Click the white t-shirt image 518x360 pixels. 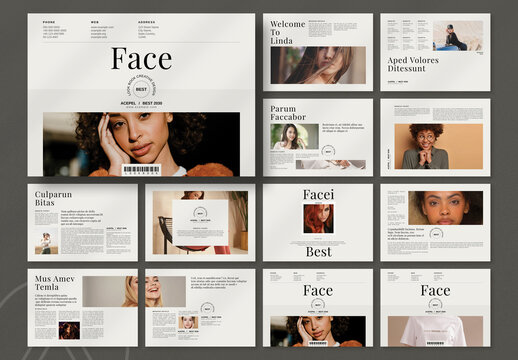tap(435, 331)
